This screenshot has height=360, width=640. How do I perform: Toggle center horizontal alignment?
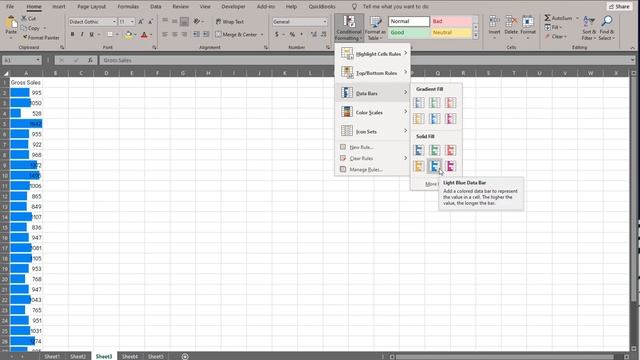(175, 35)
